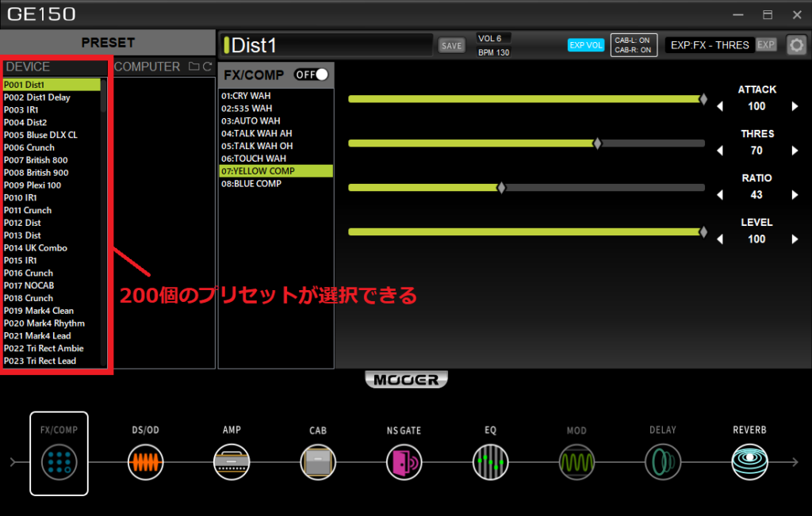This screenshot has height=516, width=812.
Task: Select effect 07:YELLOW COMP
Action: pyautogui.click(x=276, y=170)
